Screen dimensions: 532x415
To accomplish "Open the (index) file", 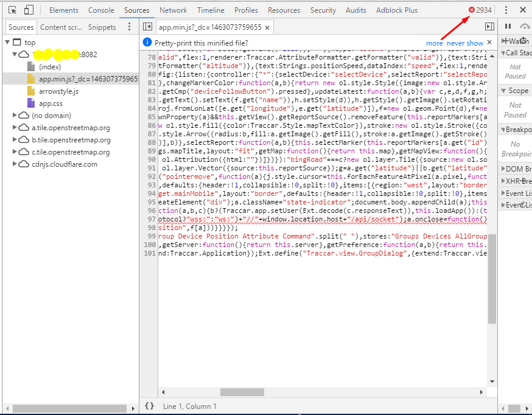I will pyautogui.click(x=50, y=67).
